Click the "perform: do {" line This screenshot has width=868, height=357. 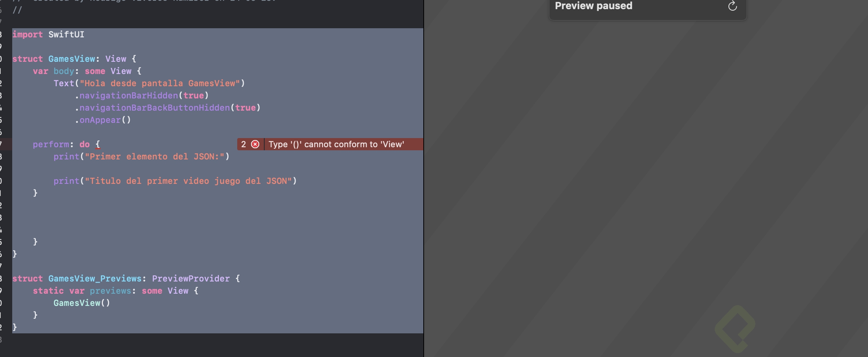(x=66, y=144)
